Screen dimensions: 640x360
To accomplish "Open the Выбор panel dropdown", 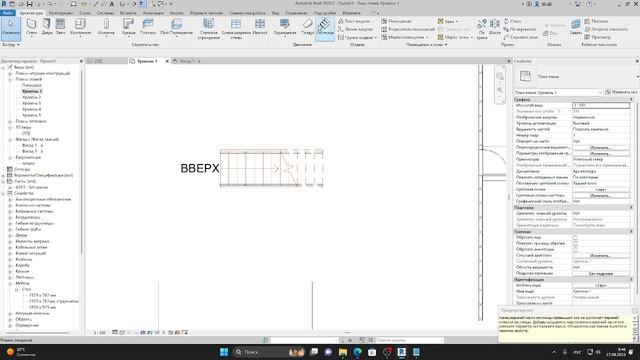I will point(11,44).
